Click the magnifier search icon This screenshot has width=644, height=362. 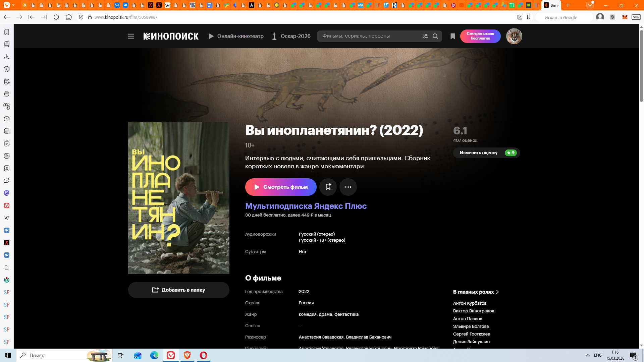435,36
